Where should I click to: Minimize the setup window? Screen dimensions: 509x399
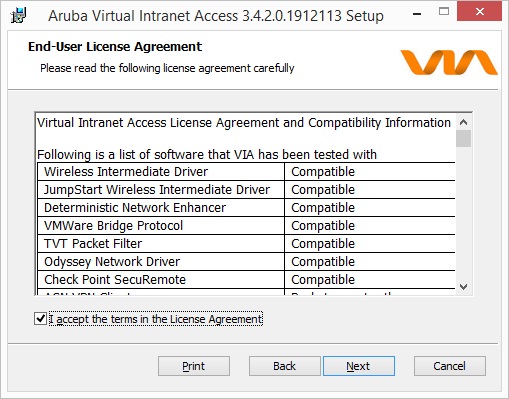[x=417, y=14]
